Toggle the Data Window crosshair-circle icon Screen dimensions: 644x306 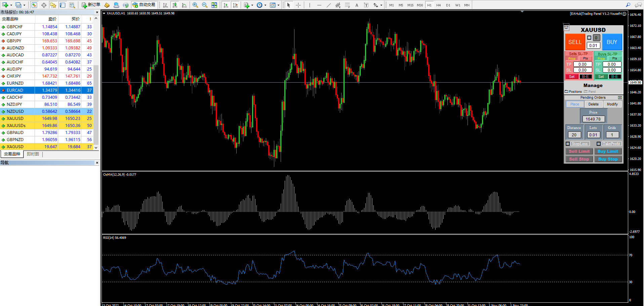coord(44,5)
